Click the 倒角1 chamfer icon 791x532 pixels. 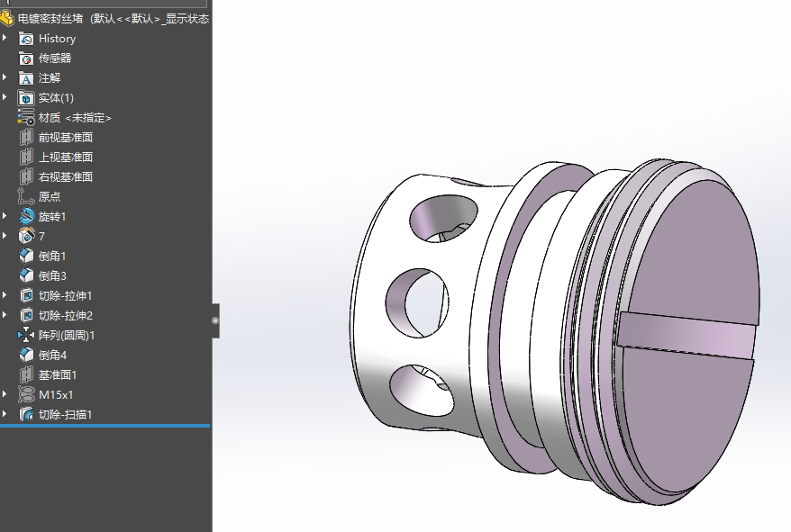[26, 257]
